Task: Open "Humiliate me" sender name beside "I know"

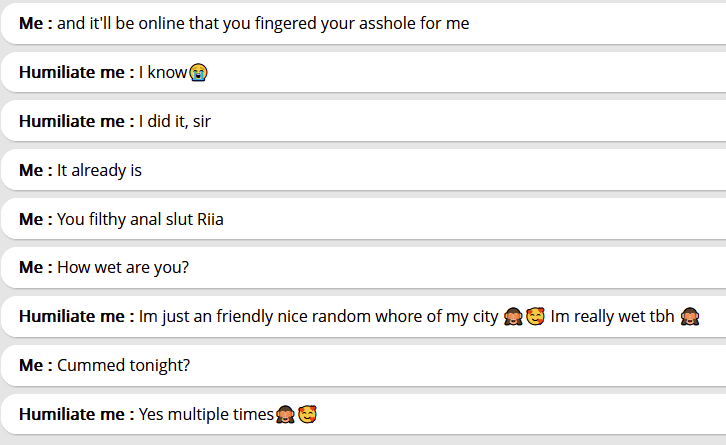Action: (72, 72)
